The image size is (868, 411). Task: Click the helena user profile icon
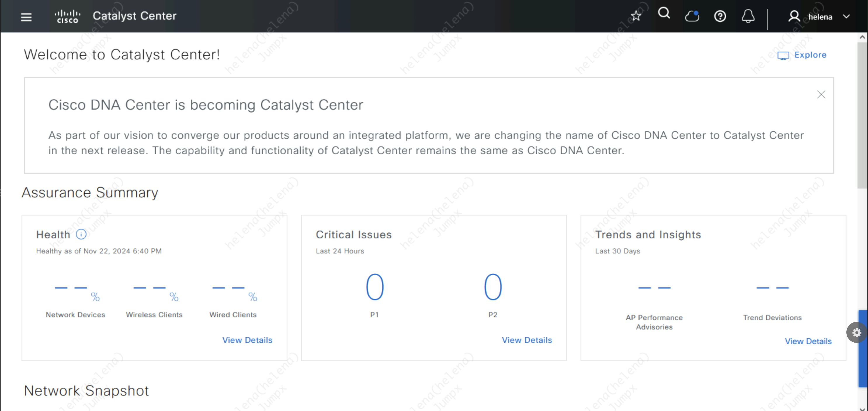(794, 16)
